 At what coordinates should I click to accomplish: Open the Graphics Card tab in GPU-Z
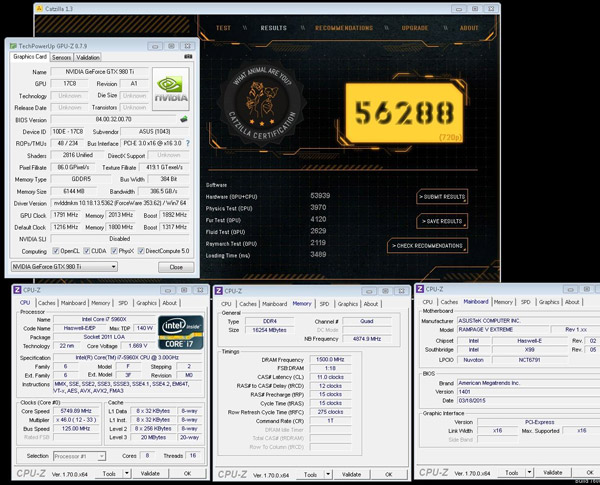[x=29, y=57]
